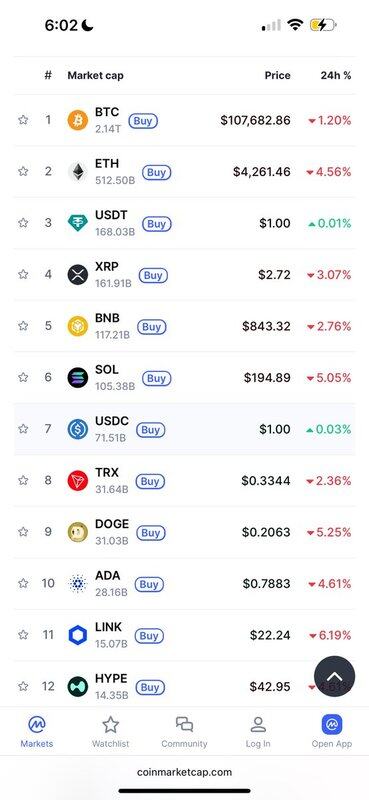Sort by the 24h % column
Viewport: 369px width, 800px height.
(336, 76)
